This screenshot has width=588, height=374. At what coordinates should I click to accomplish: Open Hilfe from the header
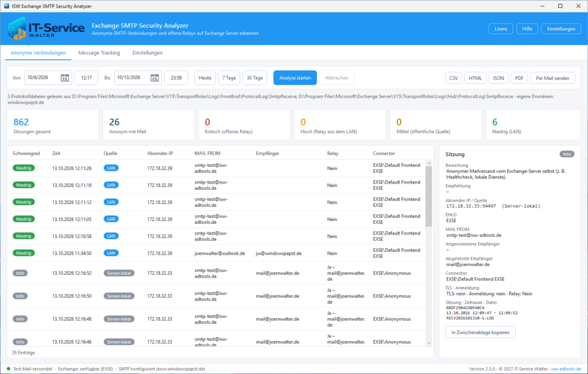[527, 29]
